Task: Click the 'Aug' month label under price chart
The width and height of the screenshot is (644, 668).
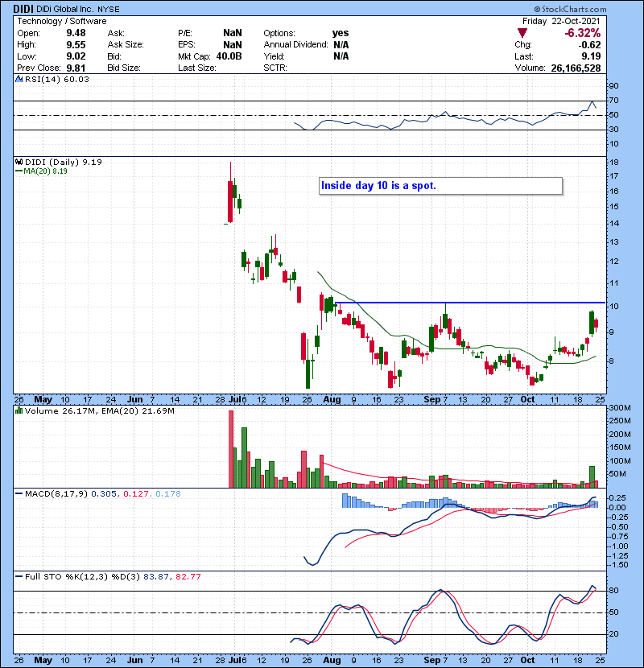Action: point(332,400)
